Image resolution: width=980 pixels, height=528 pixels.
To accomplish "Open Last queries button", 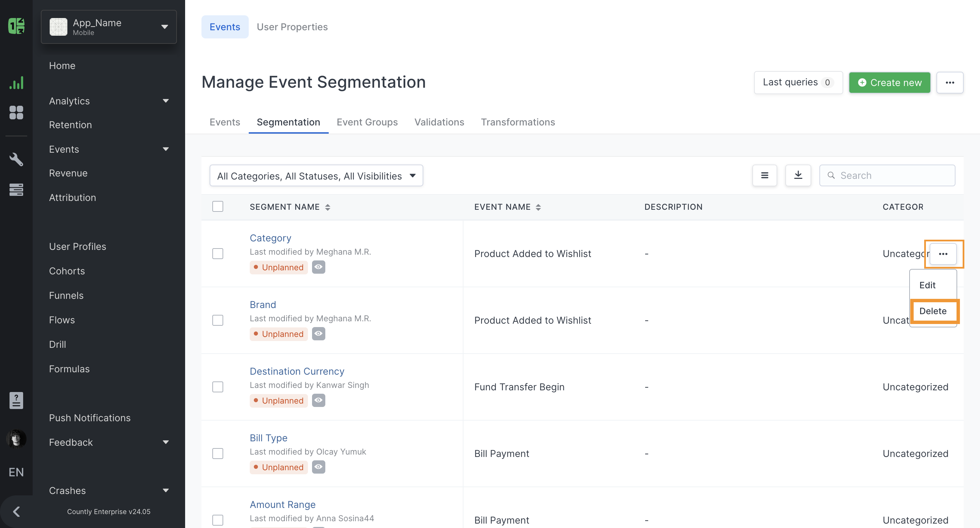I will tap(798, 83).
